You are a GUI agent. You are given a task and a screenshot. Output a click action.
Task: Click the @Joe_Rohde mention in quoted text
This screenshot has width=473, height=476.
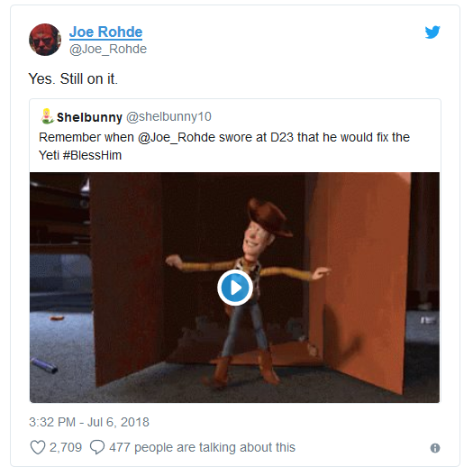pos(177,138)
